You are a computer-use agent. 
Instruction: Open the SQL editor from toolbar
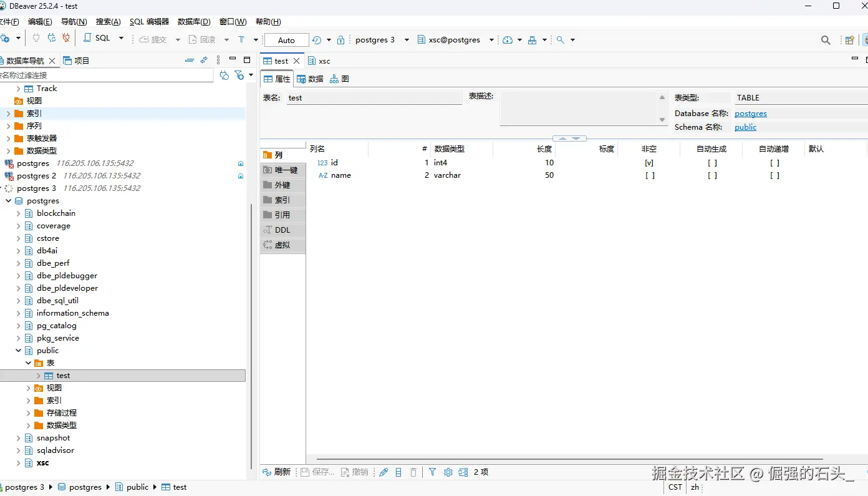click(x=97, y=39)
